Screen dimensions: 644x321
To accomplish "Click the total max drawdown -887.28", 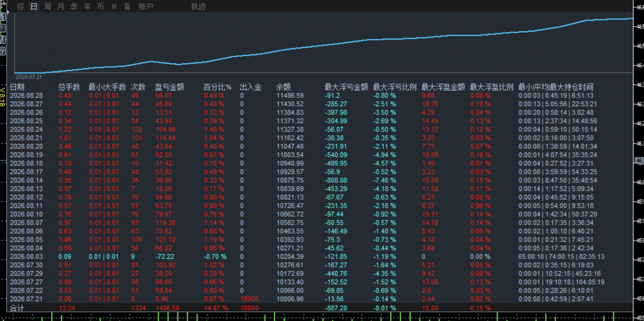I will pyautogui.click(x=336, y=308).
